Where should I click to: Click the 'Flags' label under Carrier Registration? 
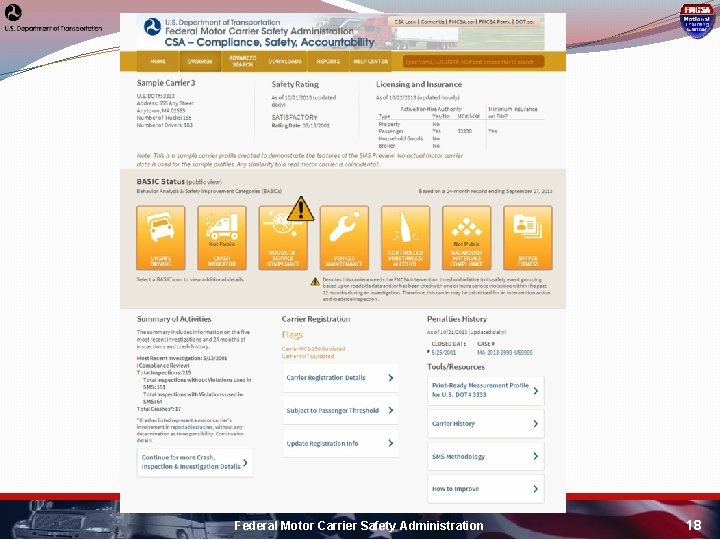click(x=292, y=335)
